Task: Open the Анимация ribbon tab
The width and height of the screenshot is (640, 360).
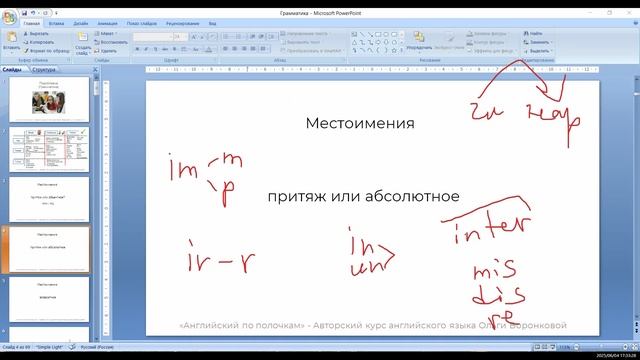Action: click(x=107, y=24)
